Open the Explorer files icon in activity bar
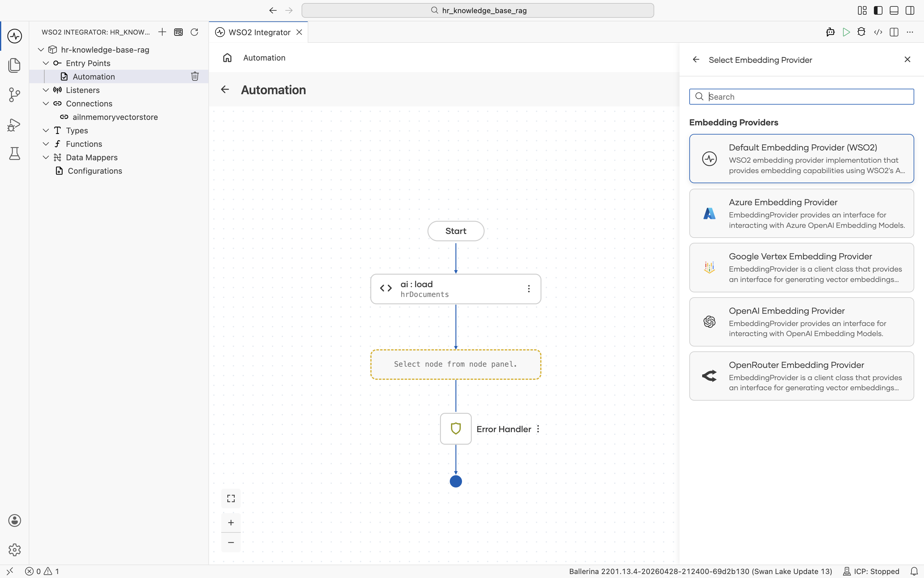 tap(14, 65)
